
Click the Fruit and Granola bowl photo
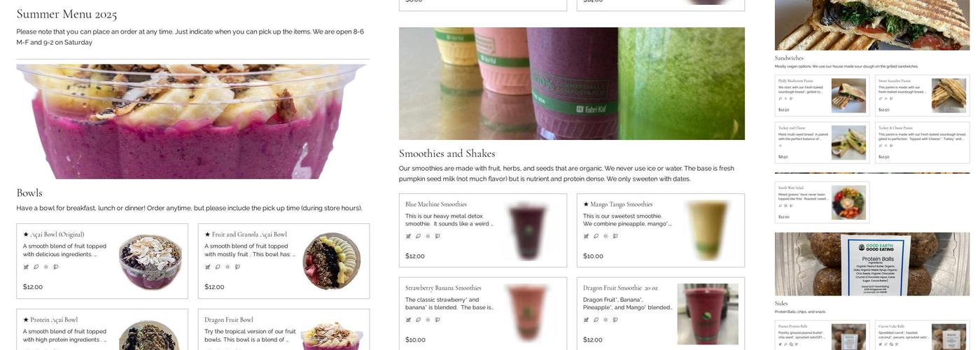(x=332, y=261)
